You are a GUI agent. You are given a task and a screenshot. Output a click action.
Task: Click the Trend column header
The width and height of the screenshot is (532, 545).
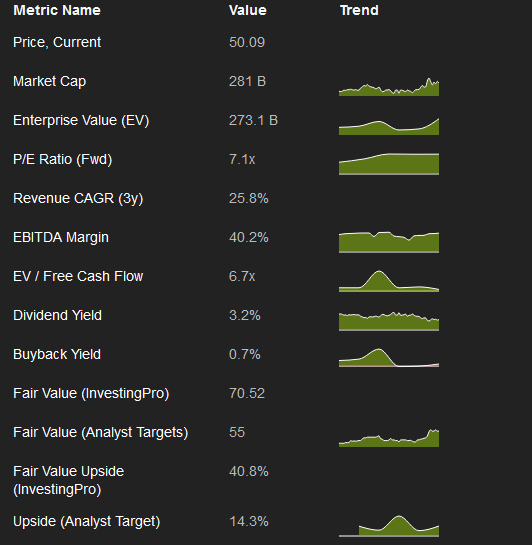pos(359,10)
